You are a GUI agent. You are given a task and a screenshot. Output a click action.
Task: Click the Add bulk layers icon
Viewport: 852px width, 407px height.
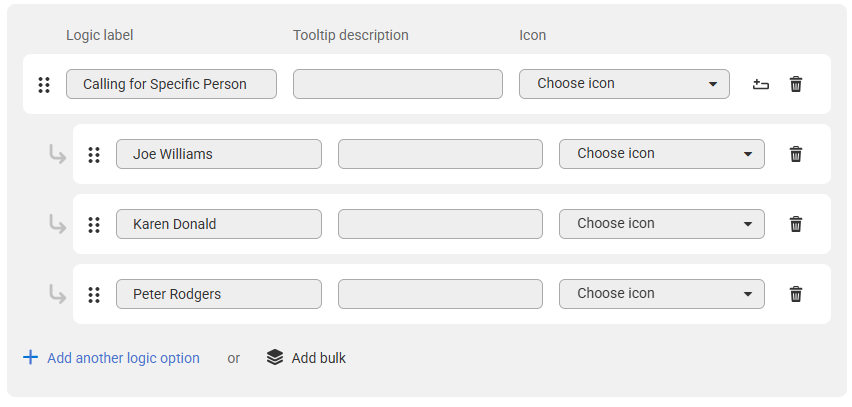point(275,358)
